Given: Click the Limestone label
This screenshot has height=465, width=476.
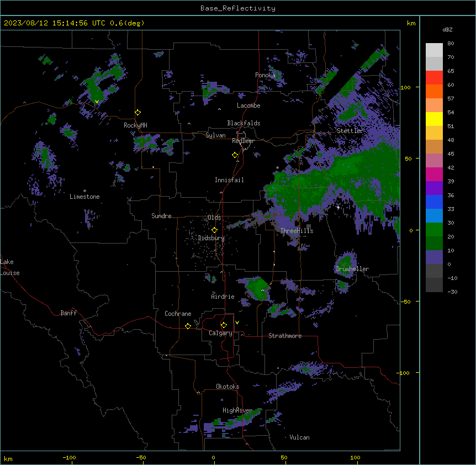Looking at the screenshot, I should (84, 197).
